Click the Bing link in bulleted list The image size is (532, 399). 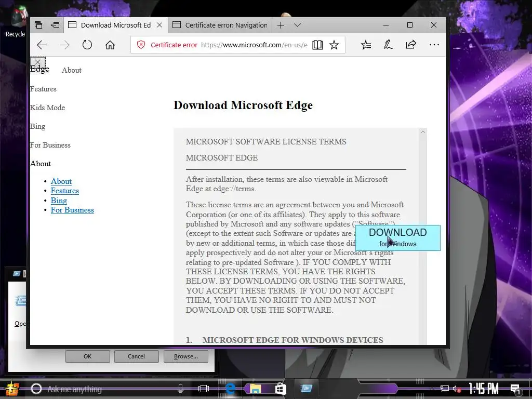[x=59, y=200]
